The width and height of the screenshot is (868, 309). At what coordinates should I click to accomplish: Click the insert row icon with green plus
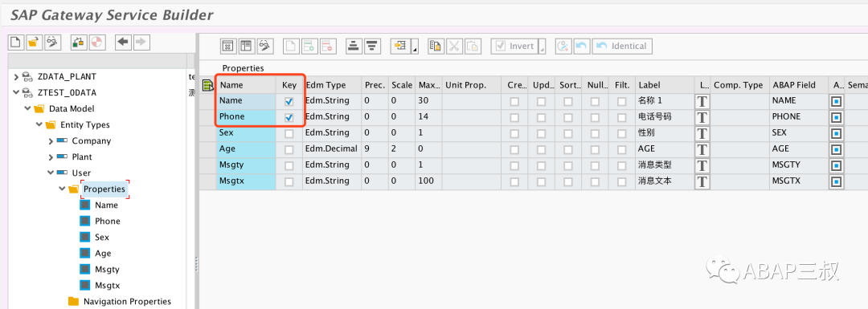[309, 47]
